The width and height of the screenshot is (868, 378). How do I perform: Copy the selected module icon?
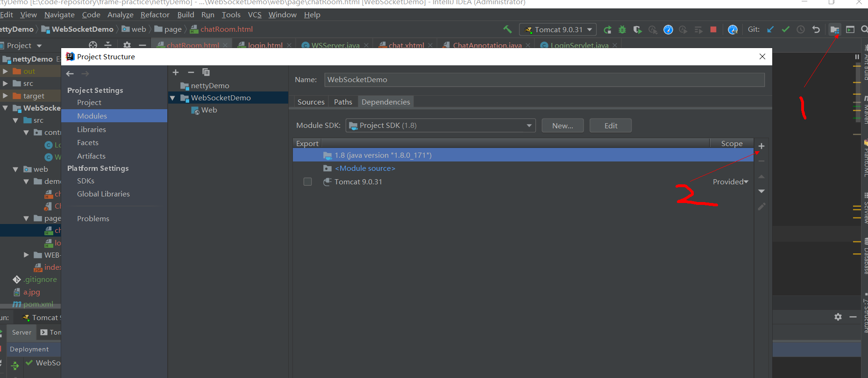tap(206, 72)
